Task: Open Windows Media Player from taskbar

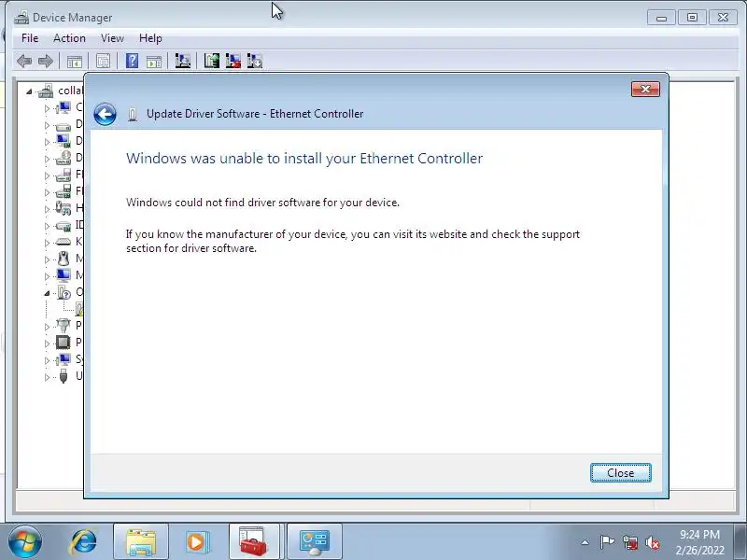Action: (196, 541)
